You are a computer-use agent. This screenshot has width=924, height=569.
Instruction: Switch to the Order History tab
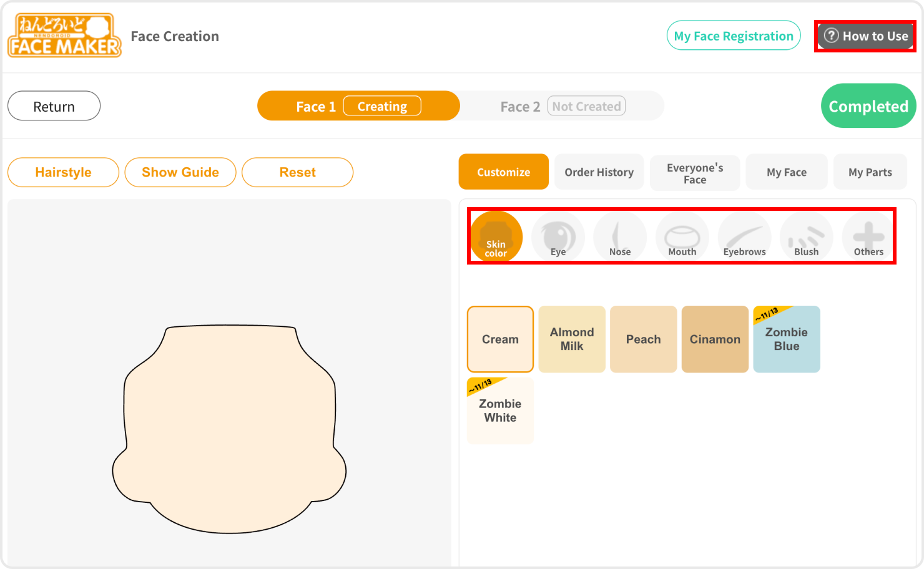pos(599,172)
